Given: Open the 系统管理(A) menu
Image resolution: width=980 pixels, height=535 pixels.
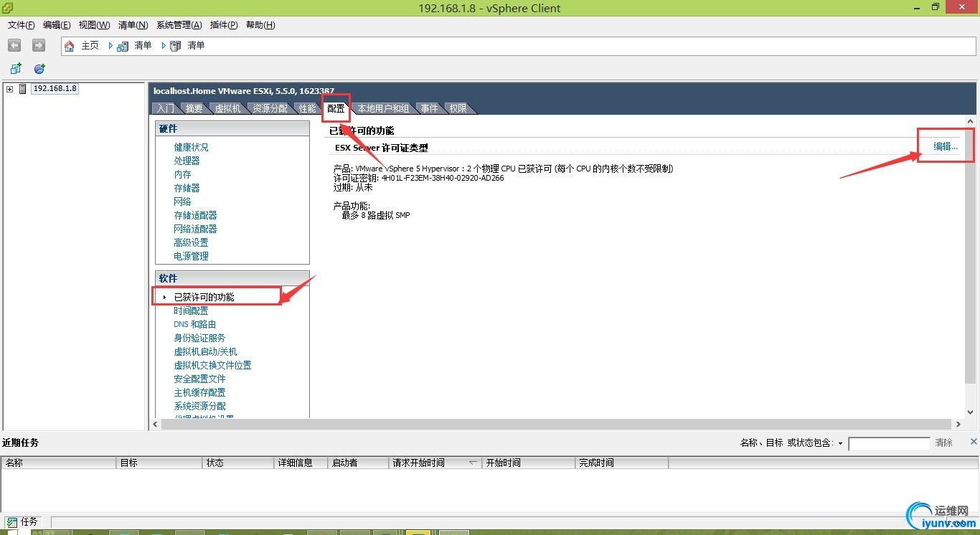Looking at the screenshot, I should (179, 25).
